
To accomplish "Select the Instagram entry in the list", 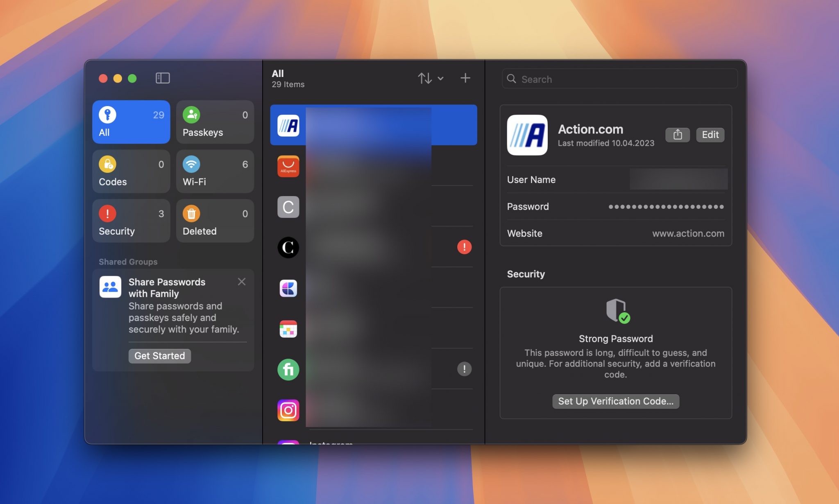I will click(288, 410).
